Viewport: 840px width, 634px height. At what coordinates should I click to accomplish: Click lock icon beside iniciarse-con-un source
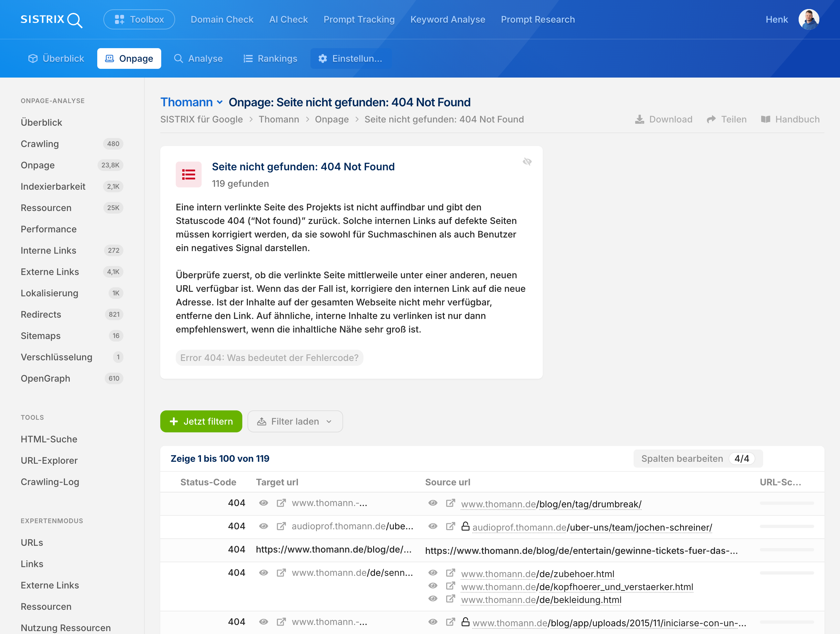pos(465,622)
